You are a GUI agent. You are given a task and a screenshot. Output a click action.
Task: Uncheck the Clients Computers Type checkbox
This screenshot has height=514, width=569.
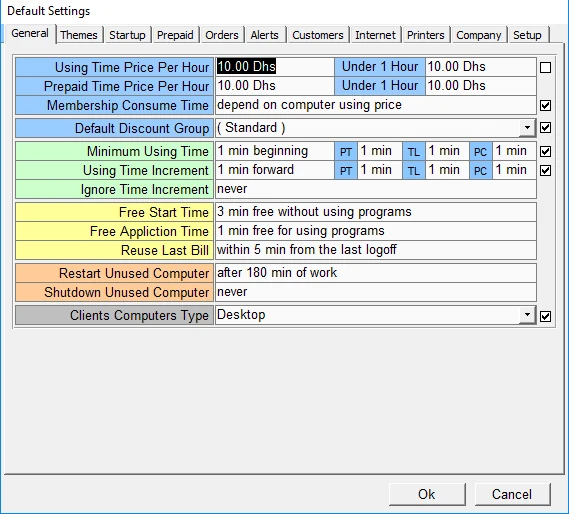545,316
